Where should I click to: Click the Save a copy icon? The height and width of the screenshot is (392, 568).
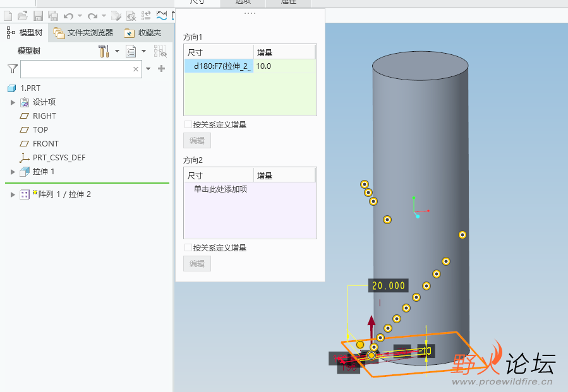[x=53, y=16]
